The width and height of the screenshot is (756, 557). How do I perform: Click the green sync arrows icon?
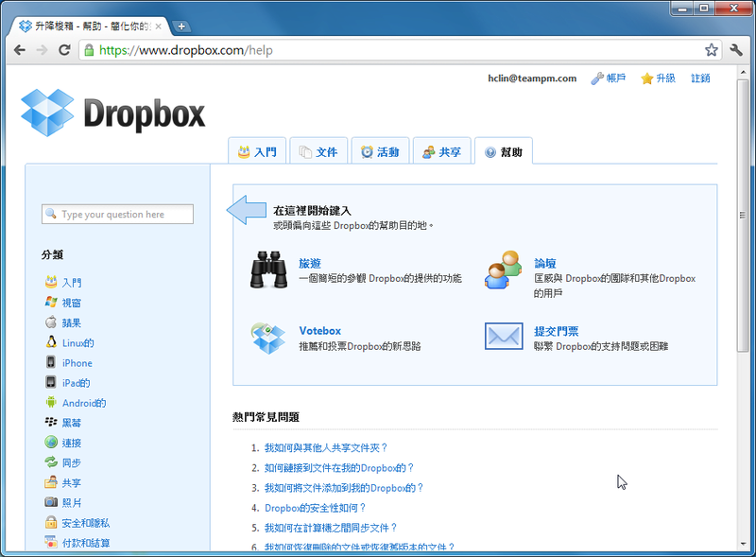click(x=51, y=461)
